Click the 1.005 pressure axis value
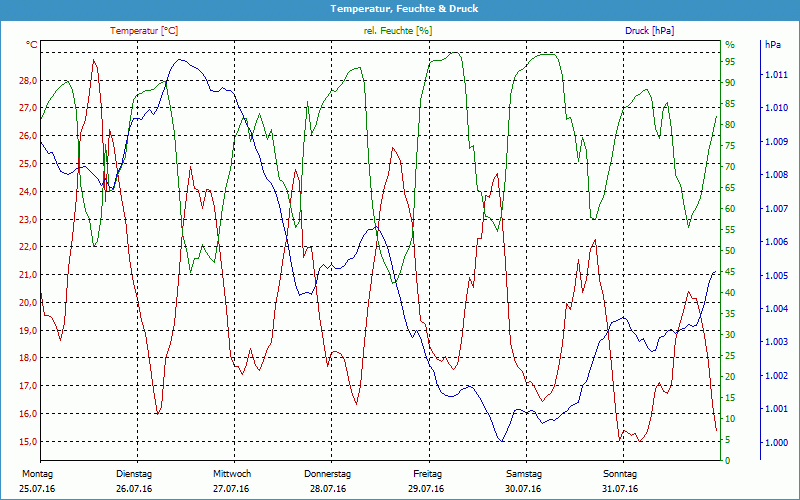Image resolution: width=800 pixels, height=500 pixels. click(776, 275)
